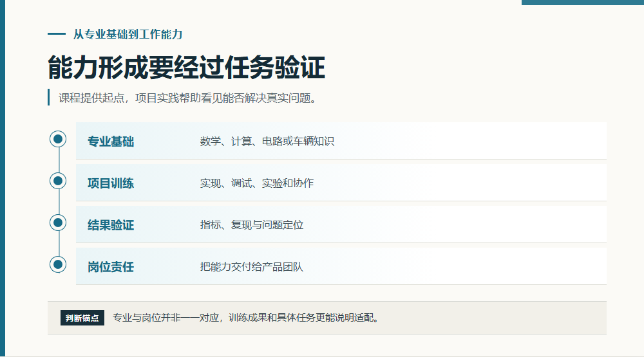Click the timeline dot beside 项目训练
Screen dimensions: 644x357
58,181
